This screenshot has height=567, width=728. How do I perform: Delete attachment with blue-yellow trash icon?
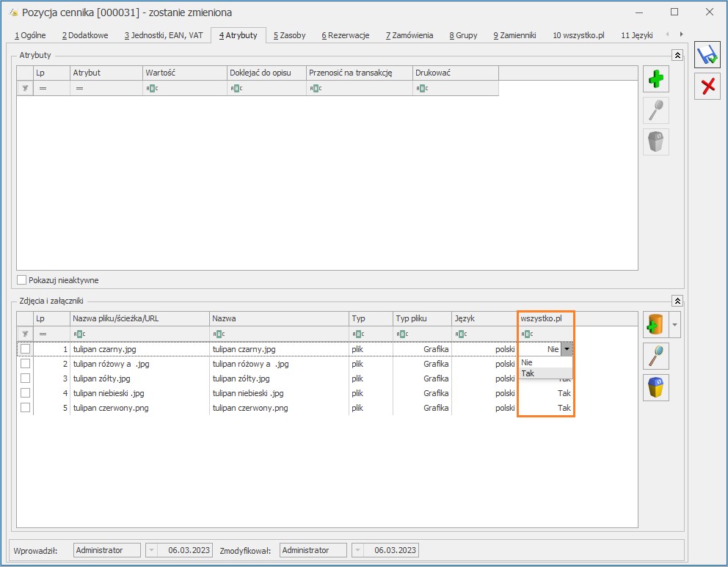tap(655, 387)
